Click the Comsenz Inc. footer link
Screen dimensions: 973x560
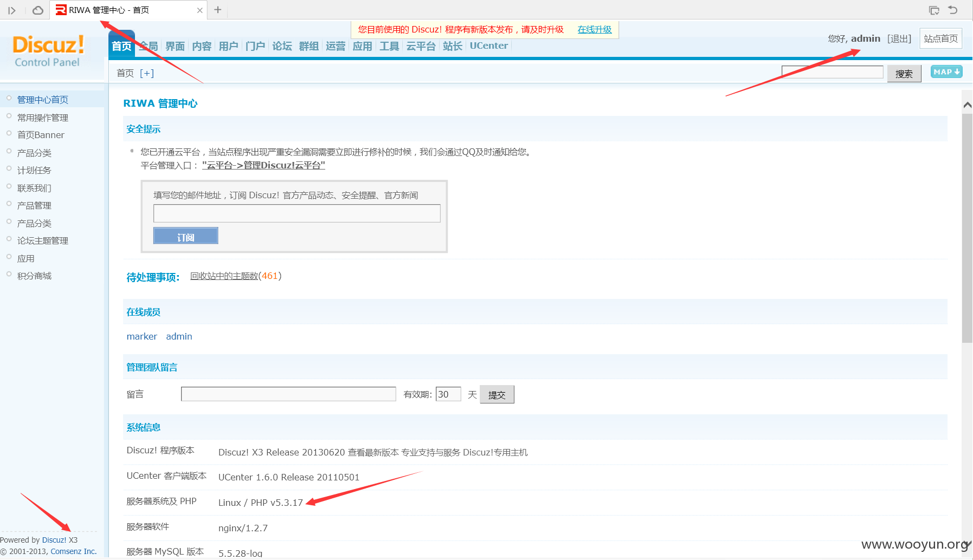click(x=74, y=551)
